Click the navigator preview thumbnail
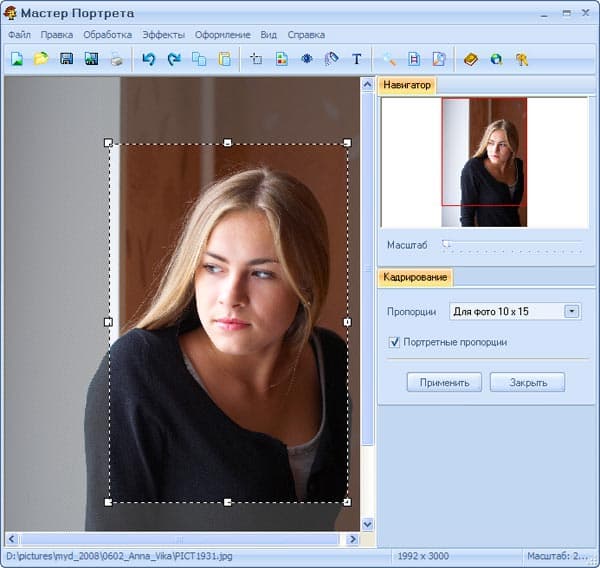Viewport: 600px width, 568px height. click(485, 160)
